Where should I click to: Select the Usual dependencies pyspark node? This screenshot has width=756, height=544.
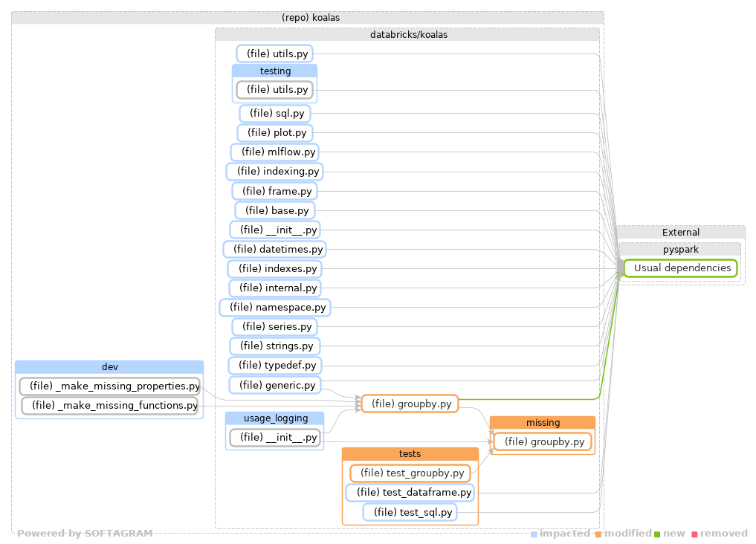(679, 268)
